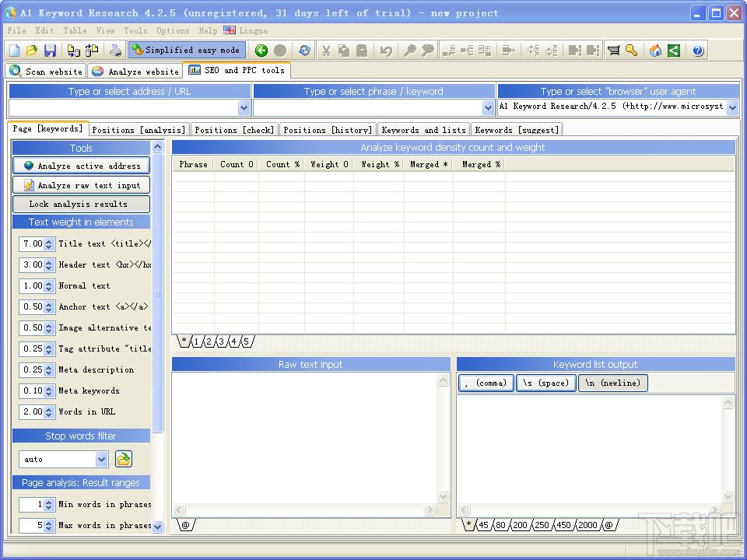Select the \n (newline) separator option
The width and height of the screenshot is (747, 560).
click(x=612, y=383)
